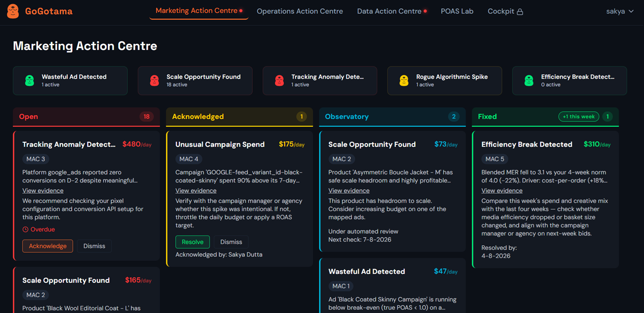
Task: Click the resolved date 4-8-2026
Action: 496,256
